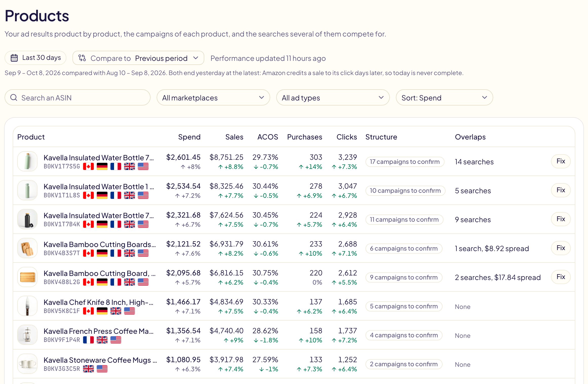This screenshot has width=588, height=384.
Task: Open the All marketplaces dropdown
Action: pyautogui.click(x=213, y=98)
